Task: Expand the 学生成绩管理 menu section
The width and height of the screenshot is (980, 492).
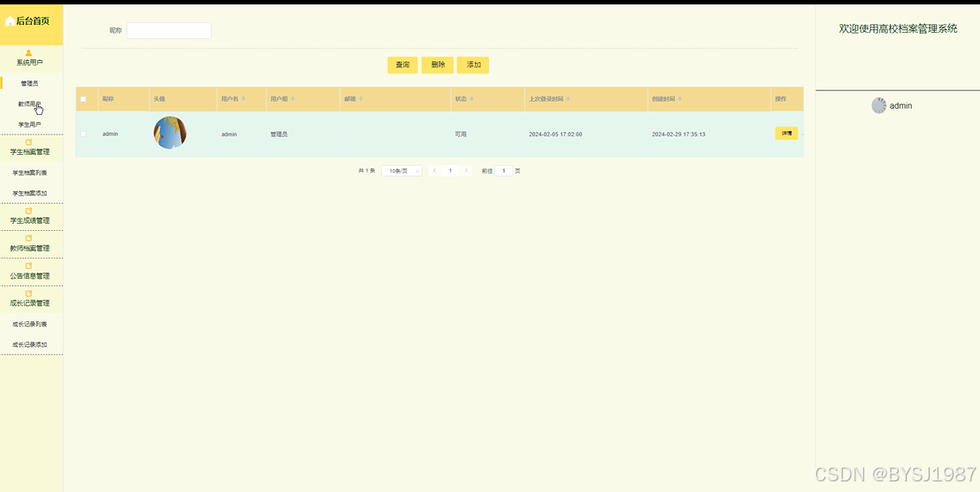Action: pyautogui.click(x=31, y=216)
